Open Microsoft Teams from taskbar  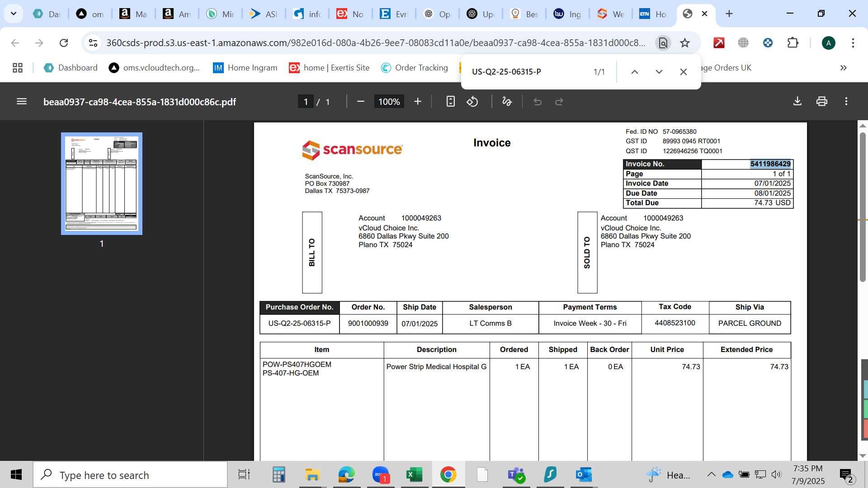click(x=516, y=474)
